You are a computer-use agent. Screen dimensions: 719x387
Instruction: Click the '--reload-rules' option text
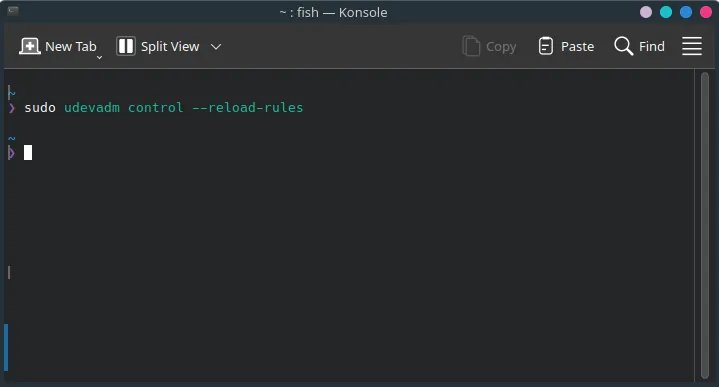248,108
